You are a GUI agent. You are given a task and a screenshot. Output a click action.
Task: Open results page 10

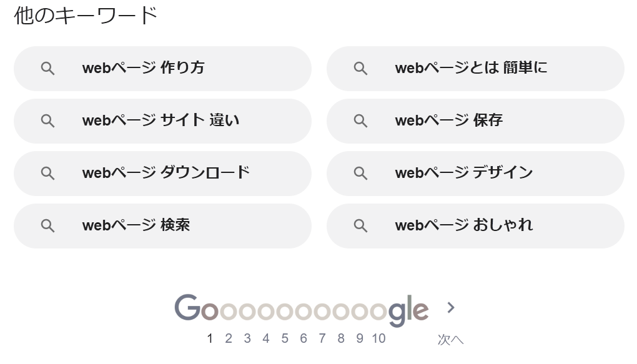click(378, 338)
